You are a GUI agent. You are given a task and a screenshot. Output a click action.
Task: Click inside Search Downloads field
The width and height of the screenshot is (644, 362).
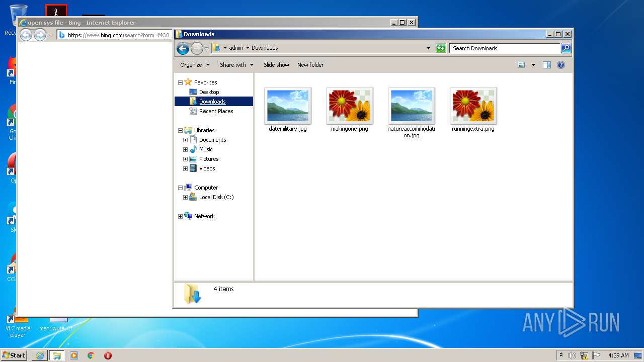[505, 48]
